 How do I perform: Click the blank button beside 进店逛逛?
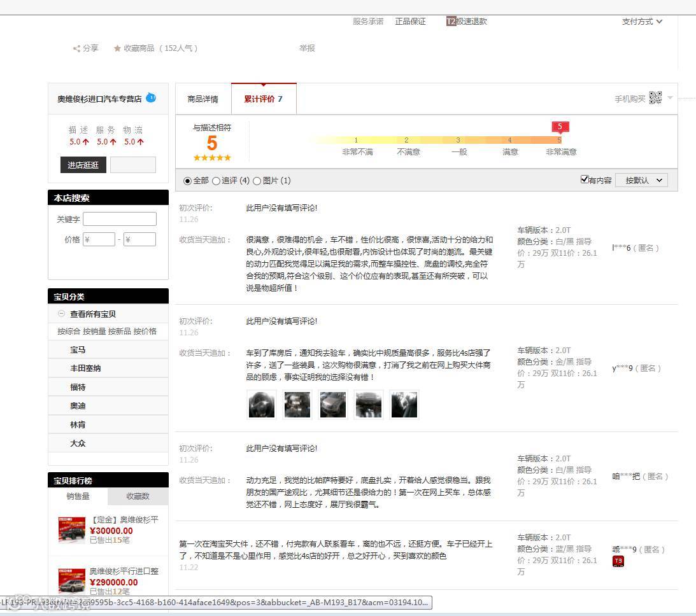coord(132,165)
